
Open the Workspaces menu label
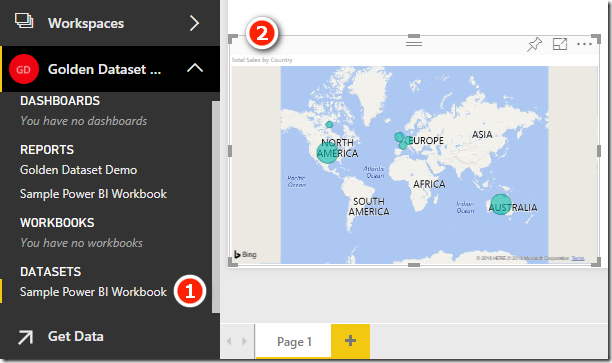(x=86, y=23)
